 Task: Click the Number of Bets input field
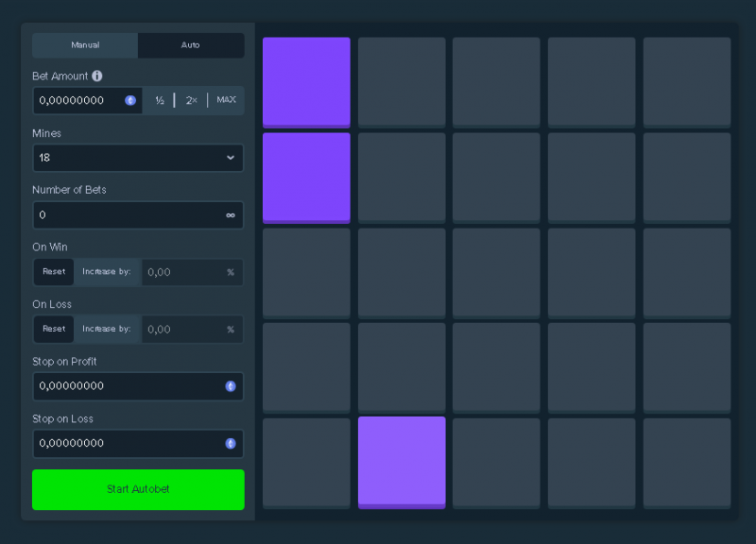[x=138, y=215]
